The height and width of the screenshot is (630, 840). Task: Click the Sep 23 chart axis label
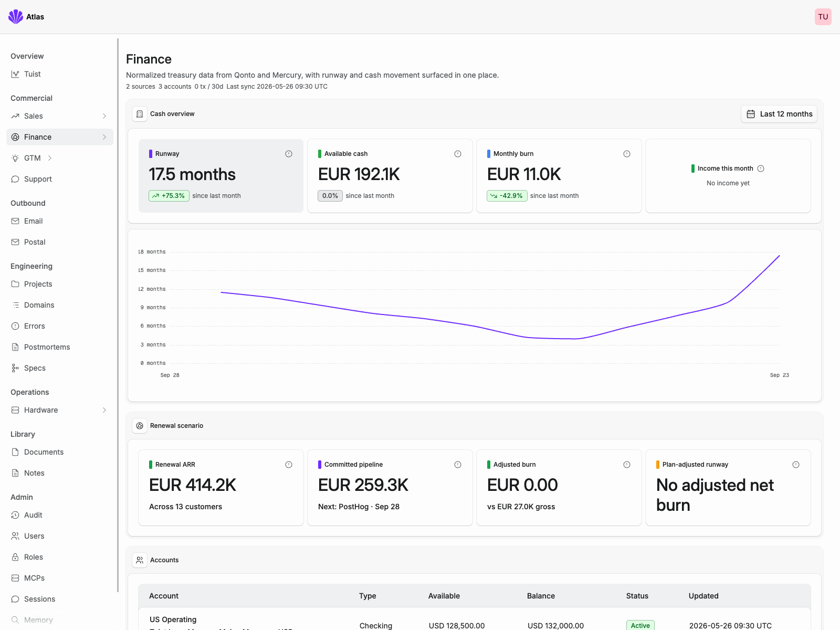tap(780, 375)
